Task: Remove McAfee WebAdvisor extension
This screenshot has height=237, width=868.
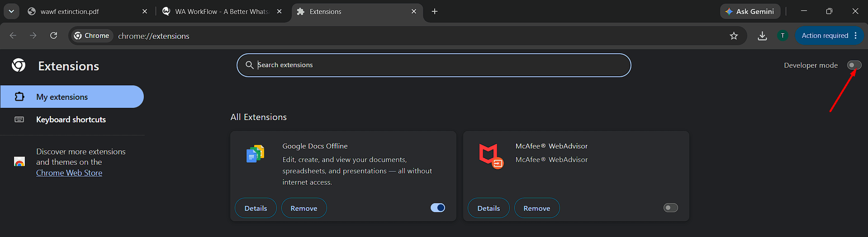Action: [x=537, y=208]
